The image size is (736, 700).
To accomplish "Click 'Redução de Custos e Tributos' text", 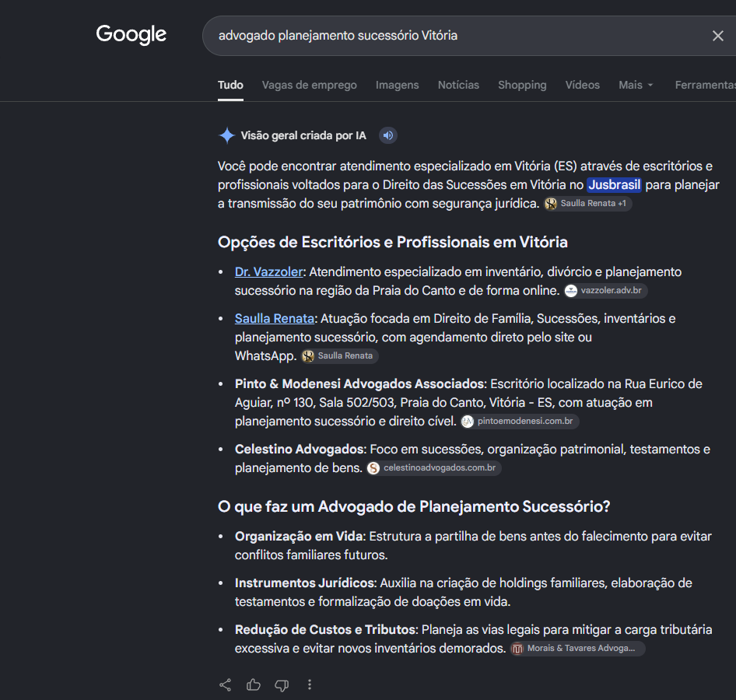I will tap(326, 630).
